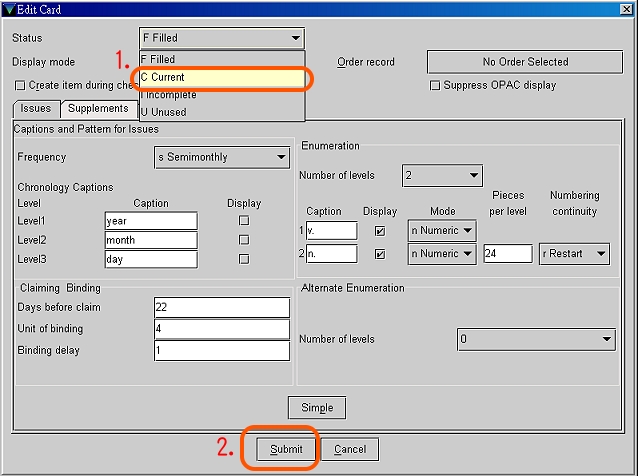
Task: Toggle Display checkbox for Level2 month
Action: coord(243,240)
